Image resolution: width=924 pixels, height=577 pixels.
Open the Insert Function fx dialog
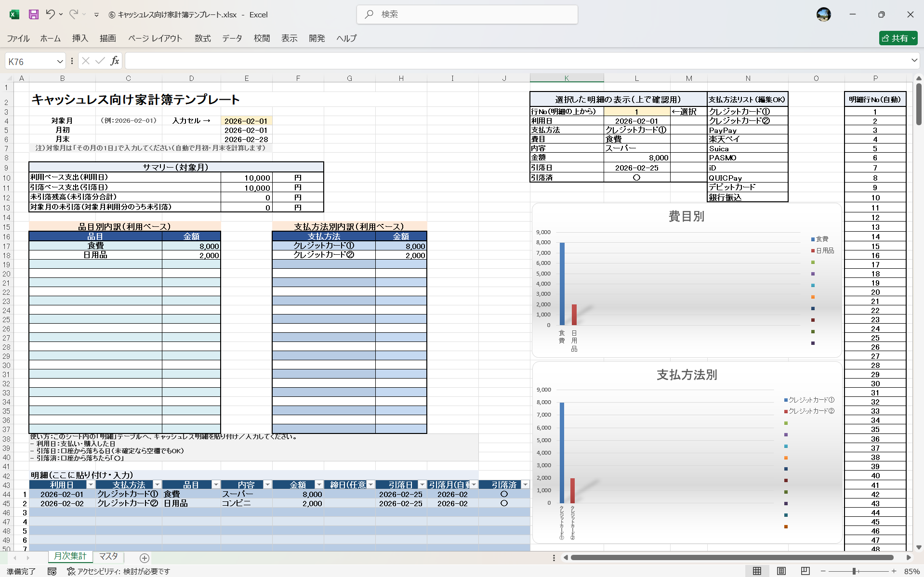coord(115,61)
